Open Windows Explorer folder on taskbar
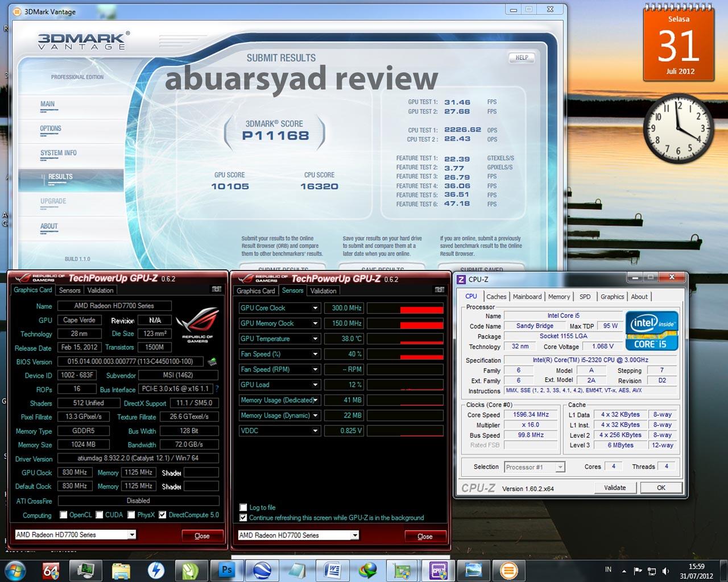This screenshot has width=728, height=582. pyautogui.click(x=122, y=570)
